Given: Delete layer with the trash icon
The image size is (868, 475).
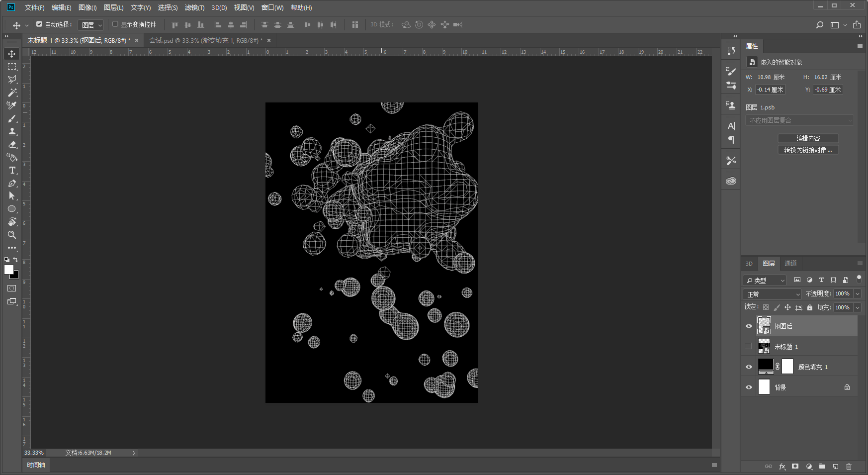Looking at the screenshot, I should tap(849, 467).
